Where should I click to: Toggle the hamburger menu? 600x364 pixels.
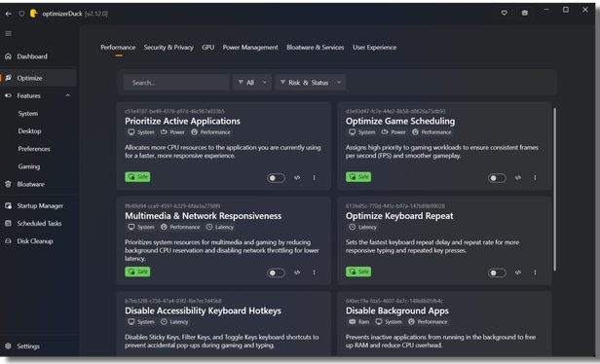8,34
